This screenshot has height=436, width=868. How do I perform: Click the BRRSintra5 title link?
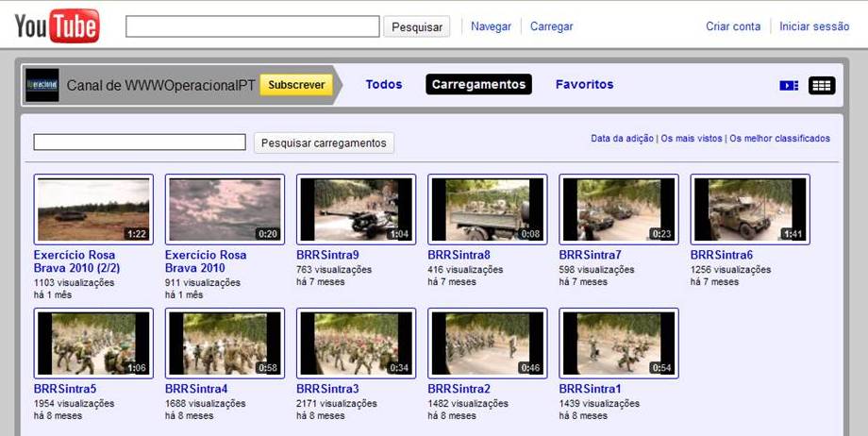(65, 389)
